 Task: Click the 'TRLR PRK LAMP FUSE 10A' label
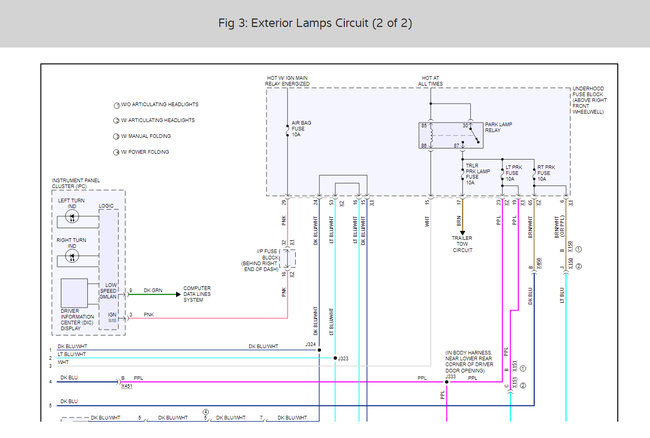point(478,174)
